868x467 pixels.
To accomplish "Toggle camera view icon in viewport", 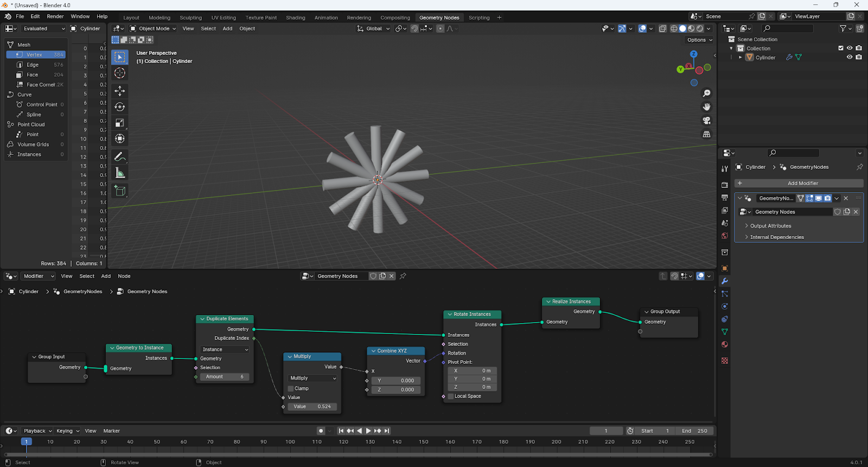I will click(706, 121).
